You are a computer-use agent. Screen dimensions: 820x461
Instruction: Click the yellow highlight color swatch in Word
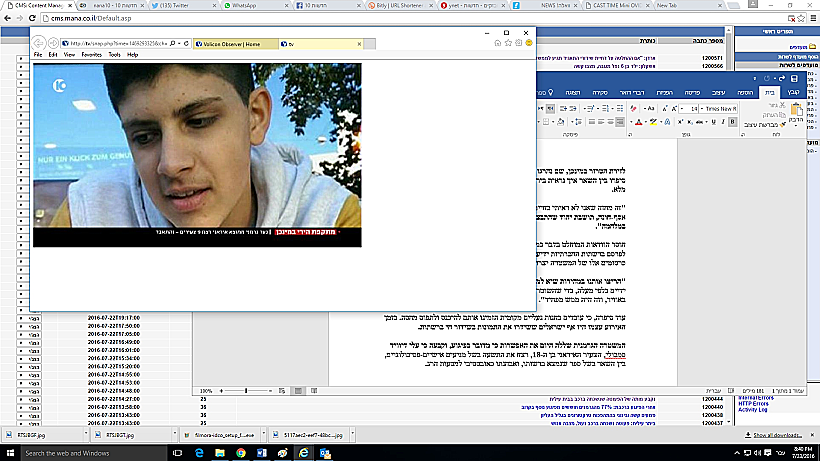pyautogui.click(x=653, y=122)
